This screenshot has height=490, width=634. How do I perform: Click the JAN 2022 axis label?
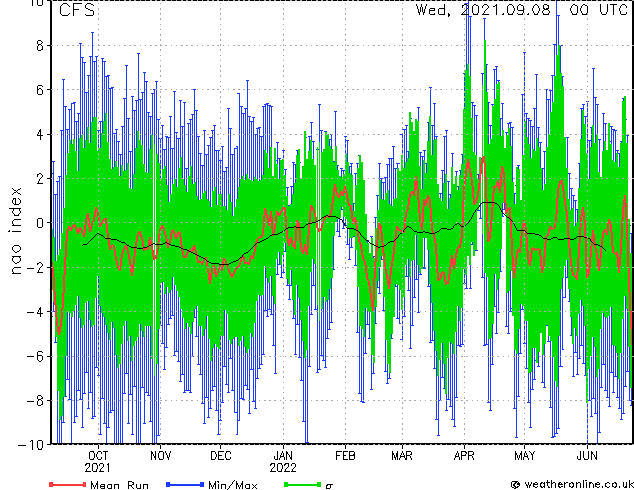click(x=283, y=461)
